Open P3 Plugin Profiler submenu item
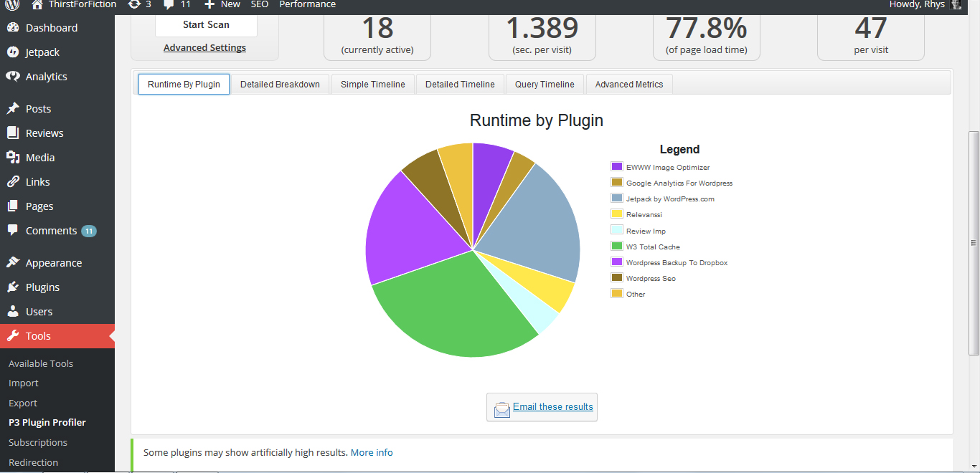The width and height of the screenshot is (980, 473). click(x=47, y=422)
